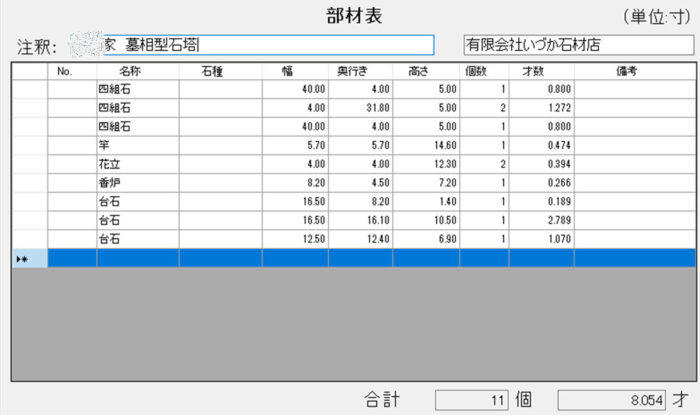
Task: Click the 香炉 name cell
Action: (137, 183)
